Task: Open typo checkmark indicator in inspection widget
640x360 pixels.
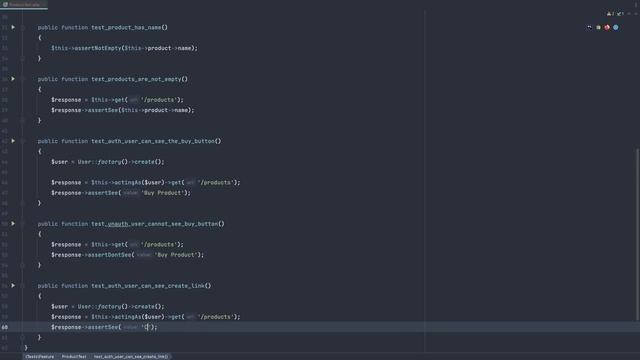Action: (x=620, y=14)
